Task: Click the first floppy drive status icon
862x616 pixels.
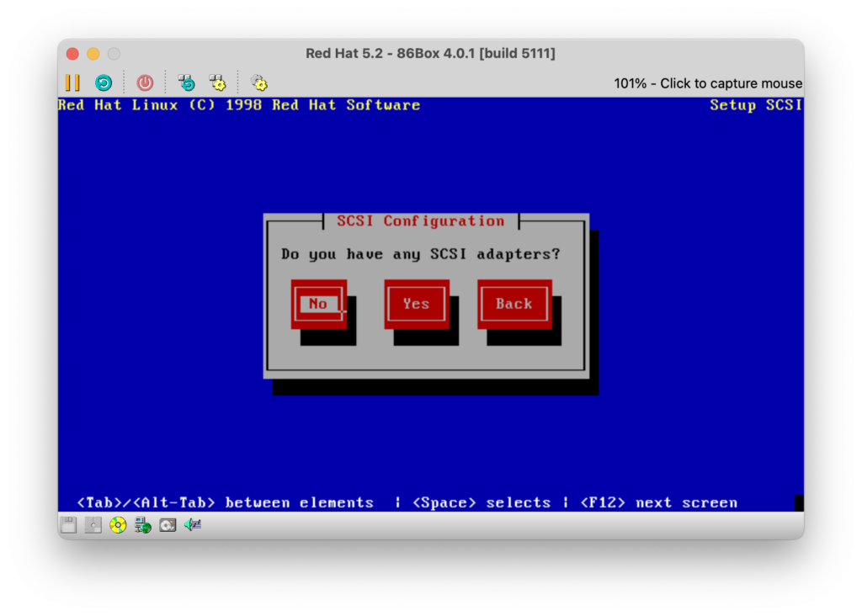Action: click(x=69, y=525)
